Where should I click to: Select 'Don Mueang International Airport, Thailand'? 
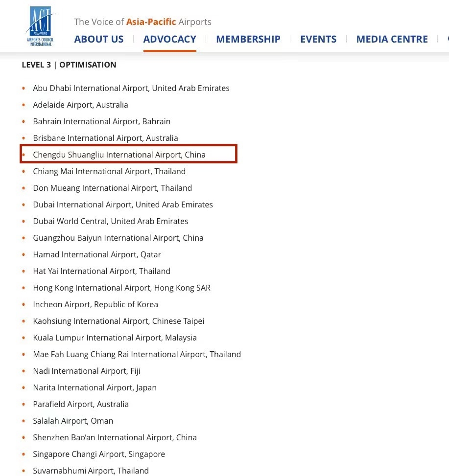pos(113,188)
